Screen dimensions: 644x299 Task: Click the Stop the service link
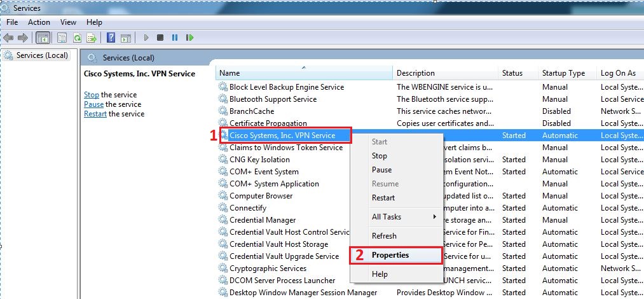coord(91,94)
